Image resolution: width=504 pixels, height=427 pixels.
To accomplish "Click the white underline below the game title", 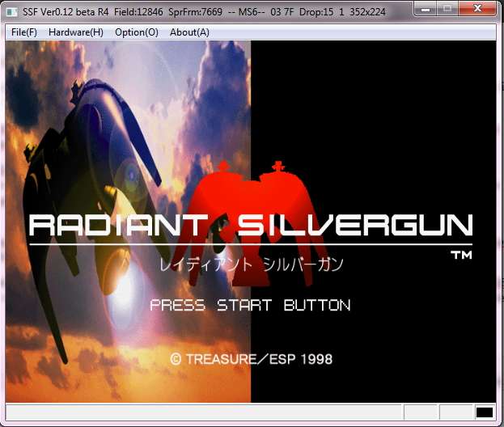I will [251, 241].
